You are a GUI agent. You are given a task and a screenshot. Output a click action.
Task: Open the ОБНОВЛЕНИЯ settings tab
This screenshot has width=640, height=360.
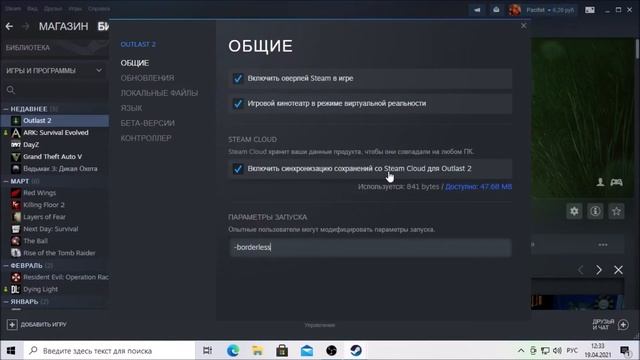click(x=147, y=78)
